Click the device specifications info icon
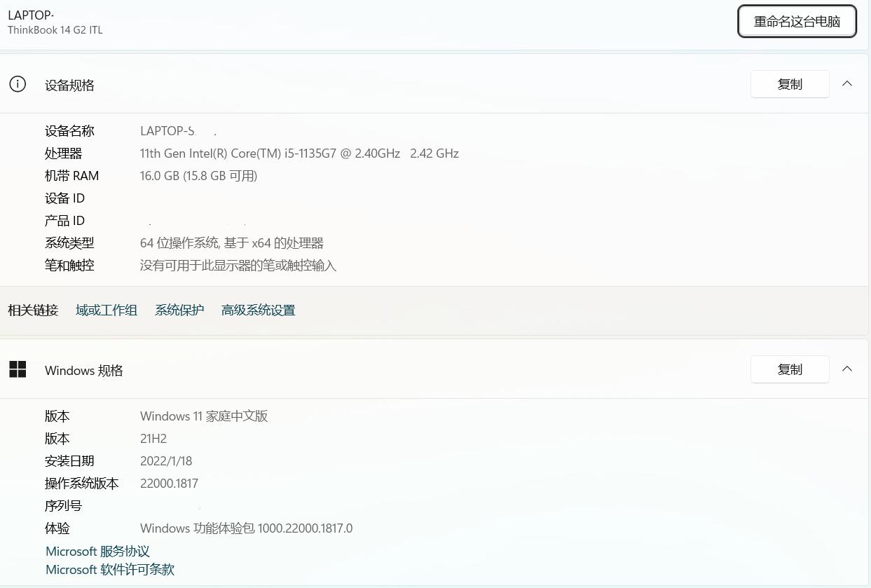 point(18,84)
